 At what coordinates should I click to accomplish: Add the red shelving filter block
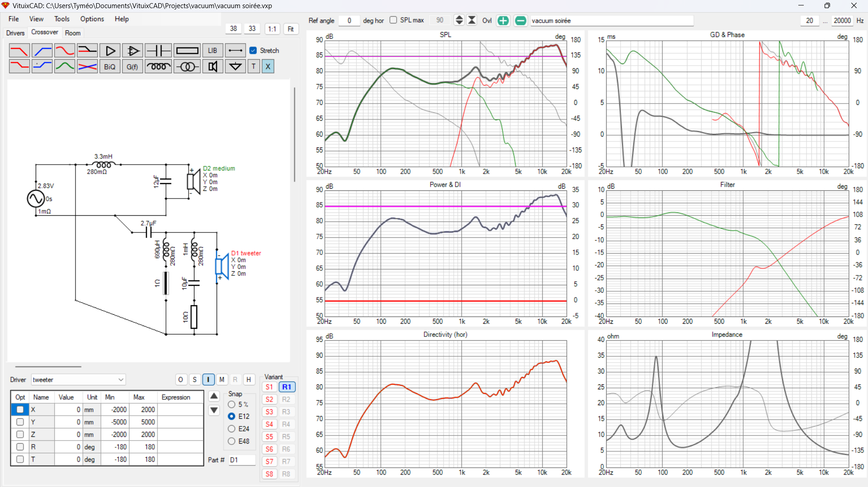pos(19,66)
